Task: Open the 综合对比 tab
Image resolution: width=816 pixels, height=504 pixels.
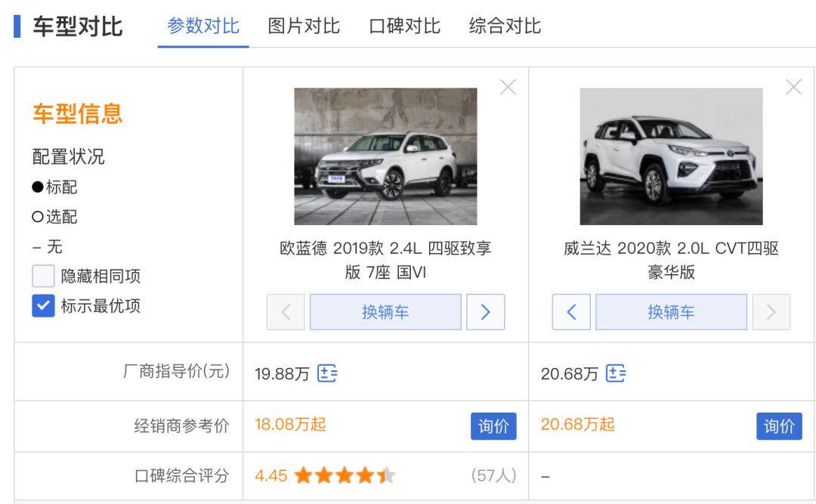Action: click(505, 26)
